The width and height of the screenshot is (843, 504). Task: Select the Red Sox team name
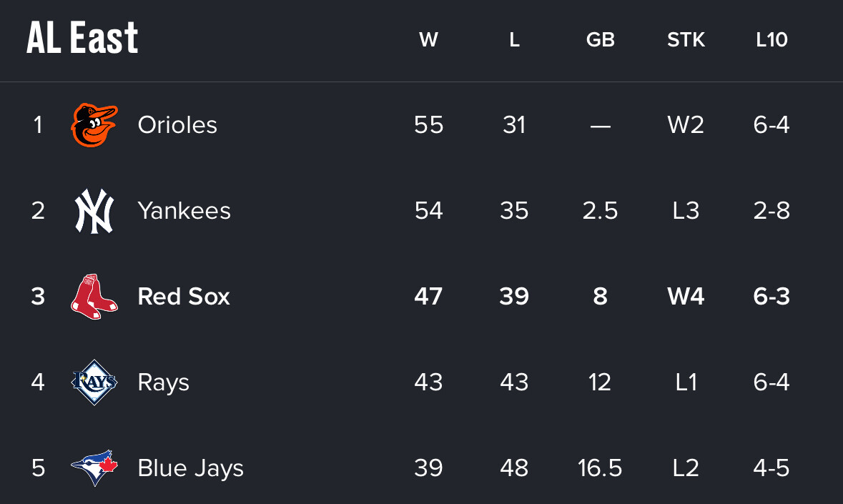pos(184,296)
